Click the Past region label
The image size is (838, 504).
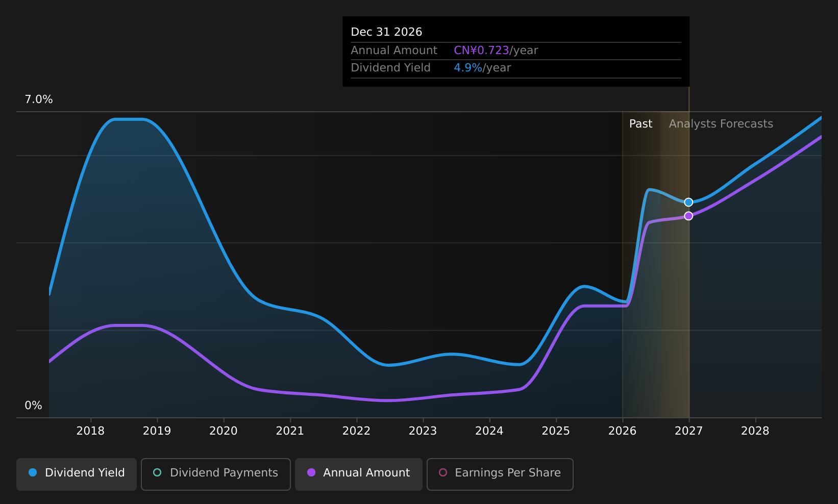640,124
